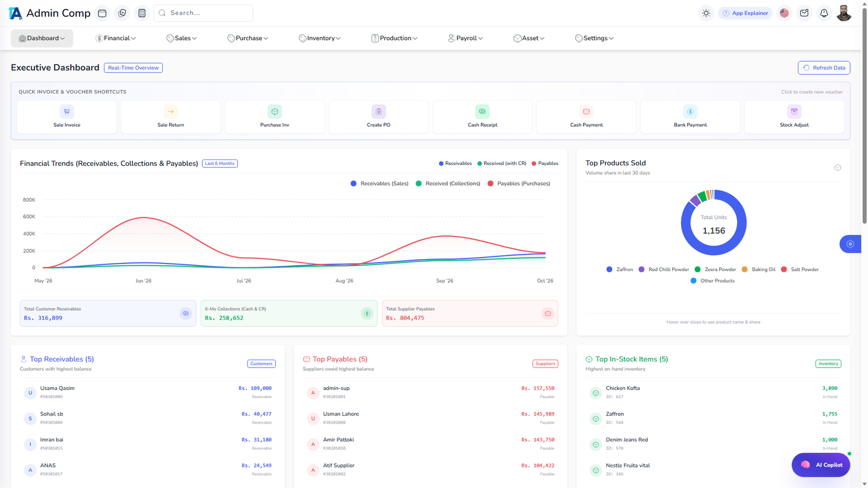Toggle Received (Collections) series in chart legend
868x488 pixels.
(x=448, y=184)
